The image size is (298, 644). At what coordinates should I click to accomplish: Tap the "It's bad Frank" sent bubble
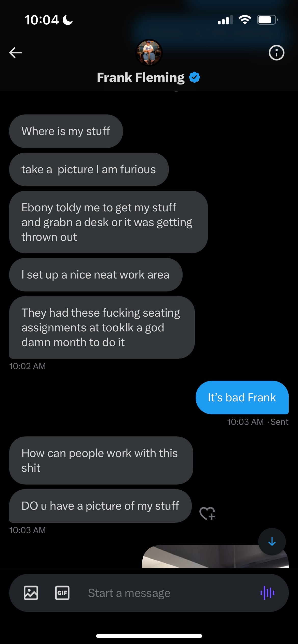(242, 397)
